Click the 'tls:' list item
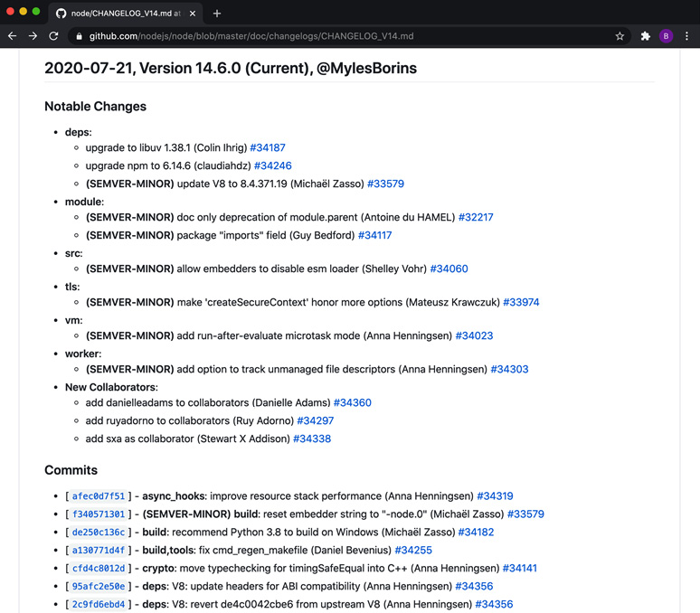The image size is (700, 613). point(72,287)
